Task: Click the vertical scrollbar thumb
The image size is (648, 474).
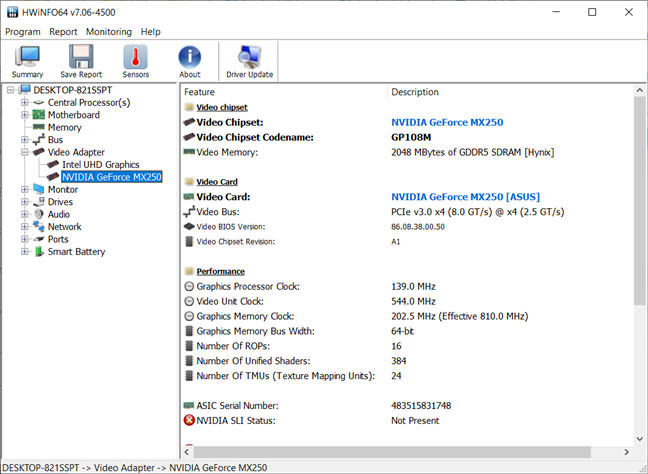Action: (640, 201)
